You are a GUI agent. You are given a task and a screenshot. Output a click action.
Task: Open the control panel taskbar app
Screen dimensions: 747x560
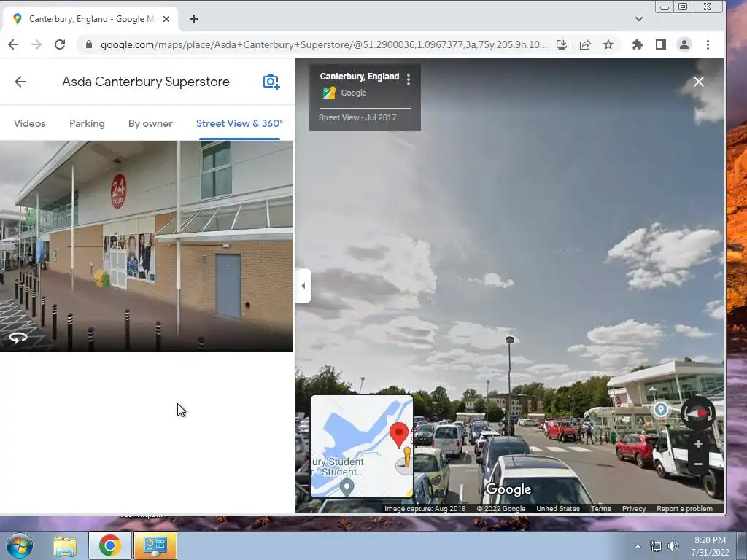pyautogui.click(x=155, y=545)
